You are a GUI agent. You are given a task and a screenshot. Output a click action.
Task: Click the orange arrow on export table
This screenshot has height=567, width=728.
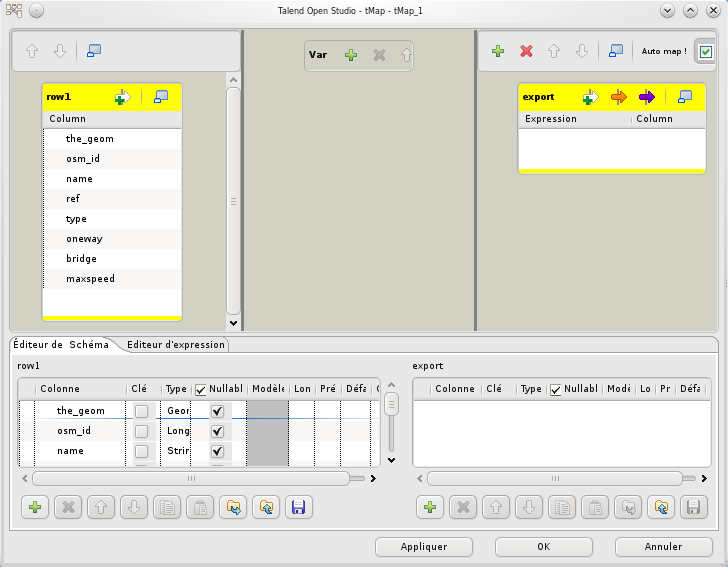tap(618, 97)
